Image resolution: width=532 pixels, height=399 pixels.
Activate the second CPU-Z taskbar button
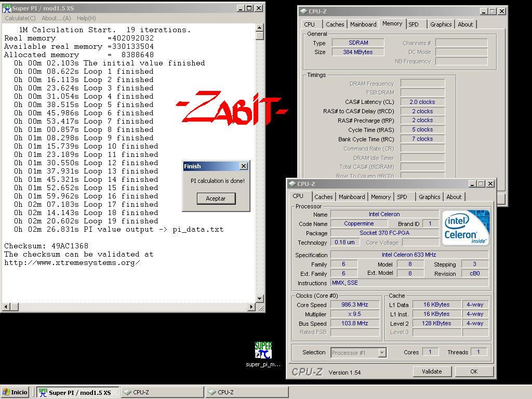point(247,392)
